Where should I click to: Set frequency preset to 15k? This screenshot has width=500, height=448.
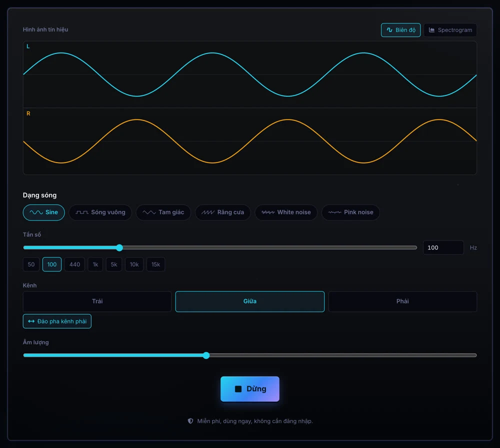(x=155, y=264)
